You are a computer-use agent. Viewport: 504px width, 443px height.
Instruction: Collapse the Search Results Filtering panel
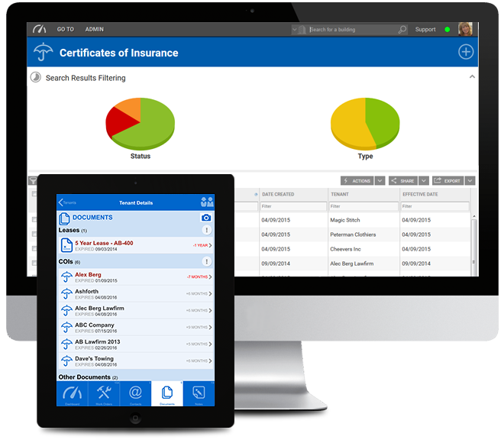(x=472, y=77)
